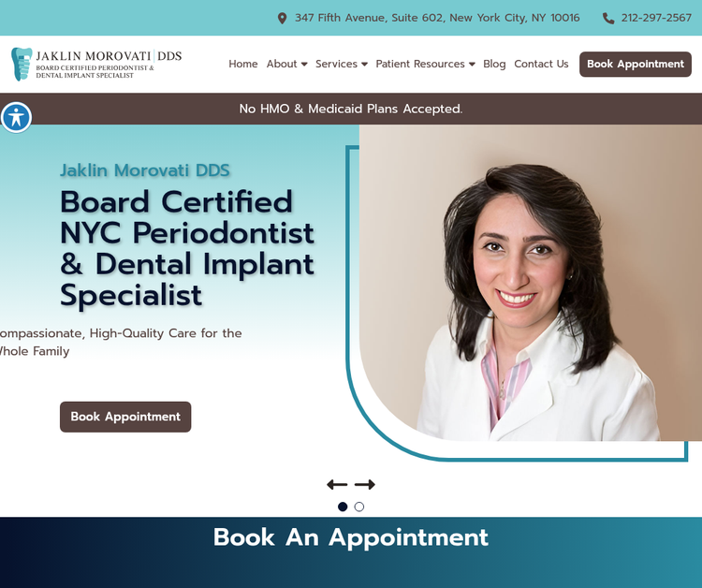Click Book Appointment in the header
Screen dimensions: 702x588
tap(636, 64)
